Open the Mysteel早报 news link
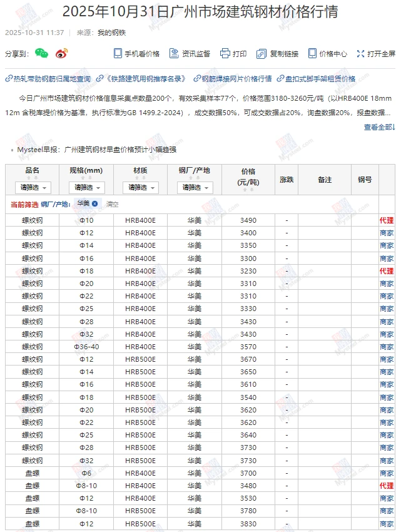Screen dimensions: 396x532 [96, 150]
